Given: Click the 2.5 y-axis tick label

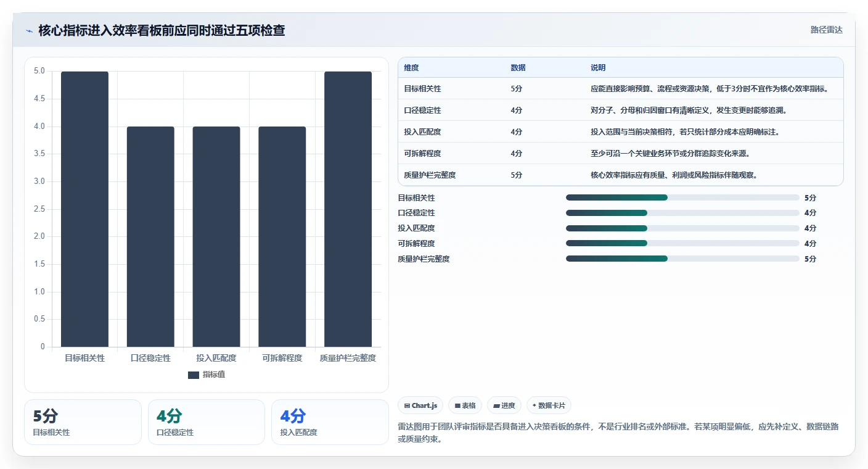Looking at the screenshot, I should [x=39, y=209].
